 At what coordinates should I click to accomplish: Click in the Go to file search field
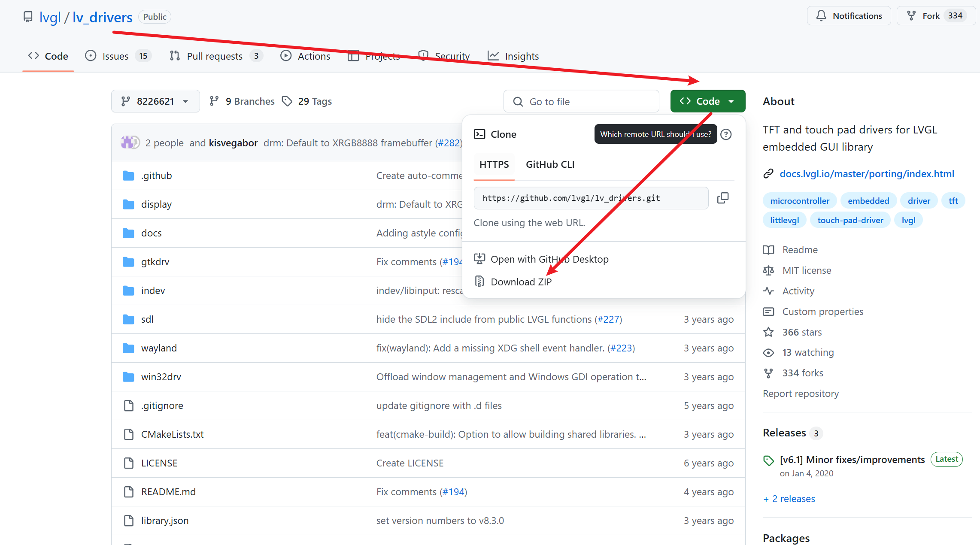coord(581,102)
